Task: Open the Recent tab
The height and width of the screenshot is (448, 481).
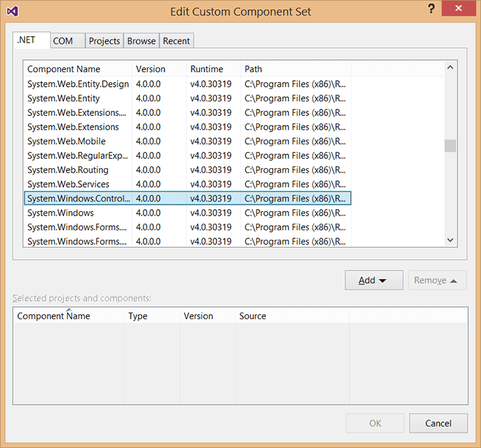Action: [176, 41]
